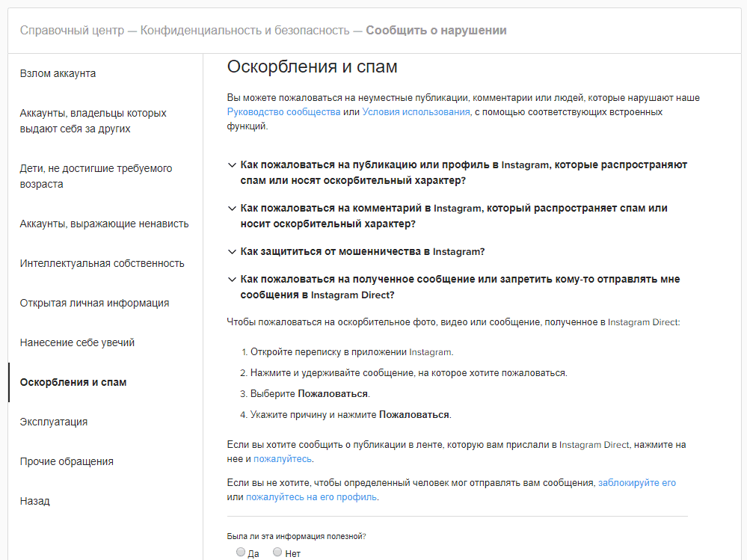This screenshot has width=747, height=560.
Task: Open the 'Условия использования' link
Action: (x=416, y=112)
